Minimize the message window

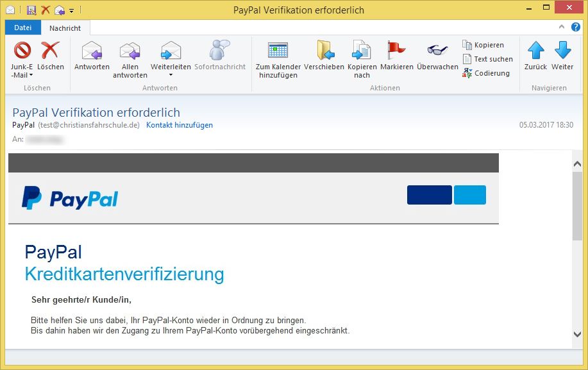coord(529,8)
